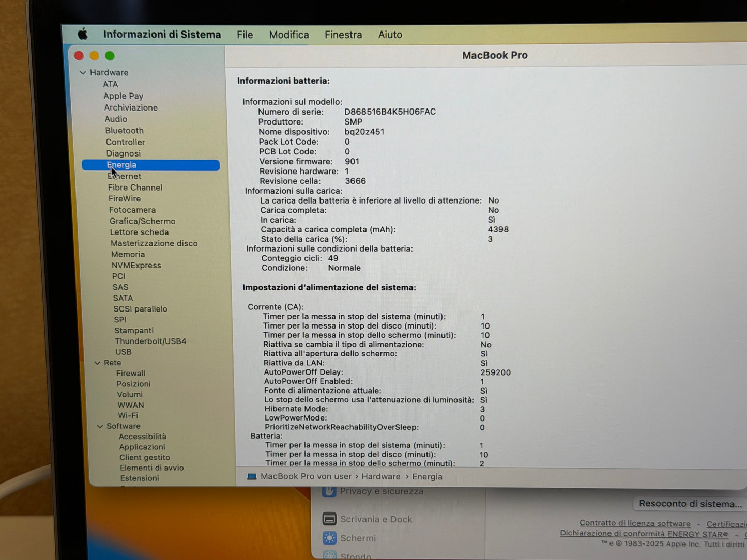Select Schermi in the settings window
This screenshot has height=560, width=747.
(358, 538)
